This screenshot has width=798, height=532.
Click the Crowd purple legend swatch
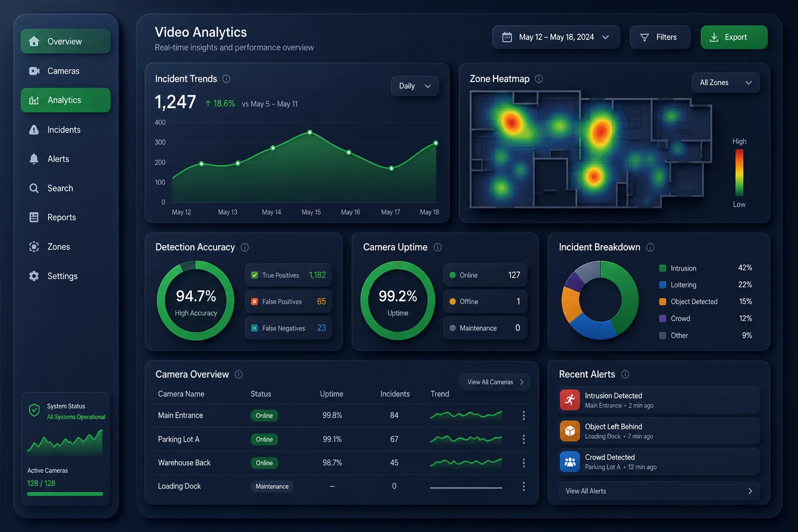click(x=662, y=318)
